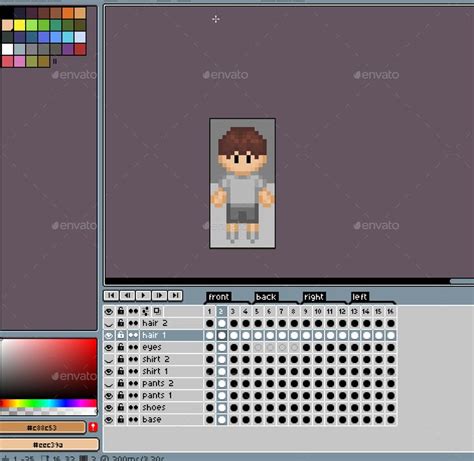474x461 pixels.
Task: Pick the black palette swatch
Action: [x=7, y=13]
